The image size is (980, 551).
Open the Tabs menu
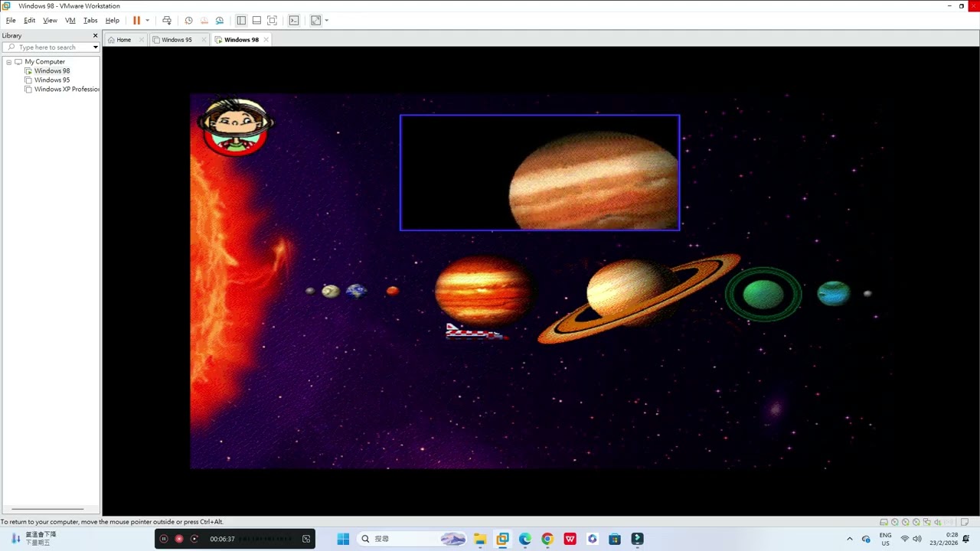[90, 21]
